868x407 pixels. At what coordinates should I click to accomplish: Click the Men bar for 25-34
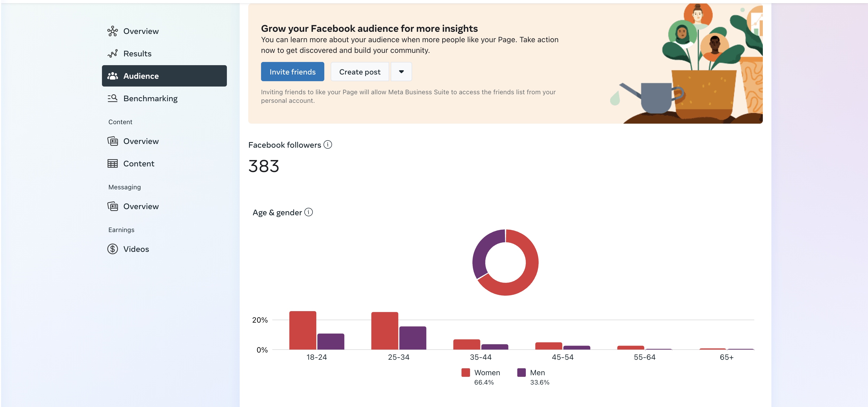point(412,338)
